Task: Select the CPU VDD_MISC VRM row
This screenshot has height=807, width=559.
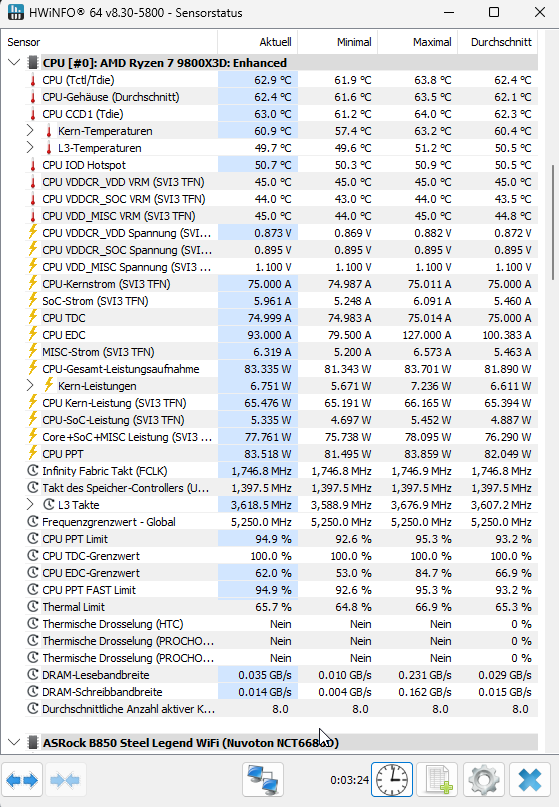Action: (281, 216)
